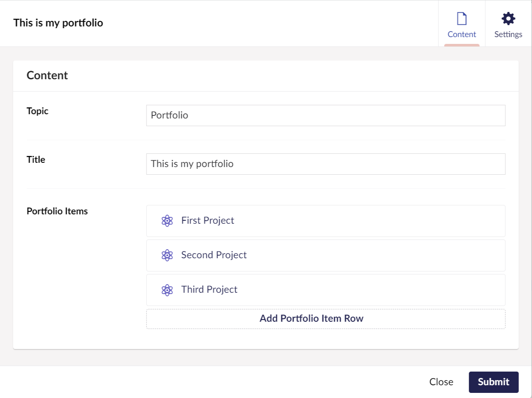
Task: Open the Third Project portfolio item
Action: click(326, 290)
